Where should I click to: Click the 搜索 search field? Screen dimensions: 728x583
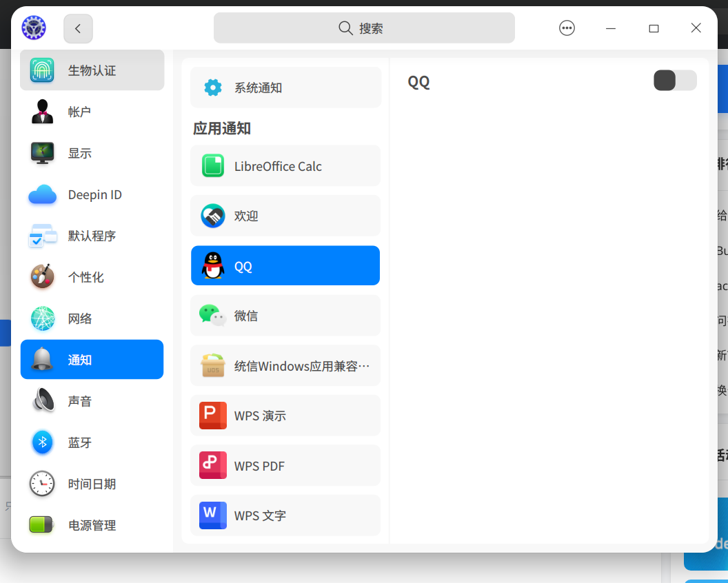point(364,28)
